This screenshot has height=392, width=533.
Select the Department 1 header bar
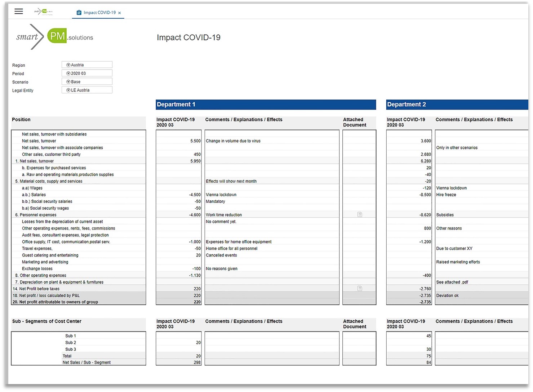266,104
